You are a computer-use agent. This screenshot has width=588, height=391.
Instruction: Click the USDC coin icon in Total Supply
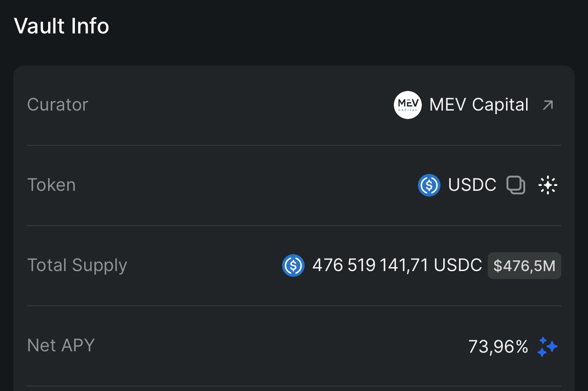point(293,265)
